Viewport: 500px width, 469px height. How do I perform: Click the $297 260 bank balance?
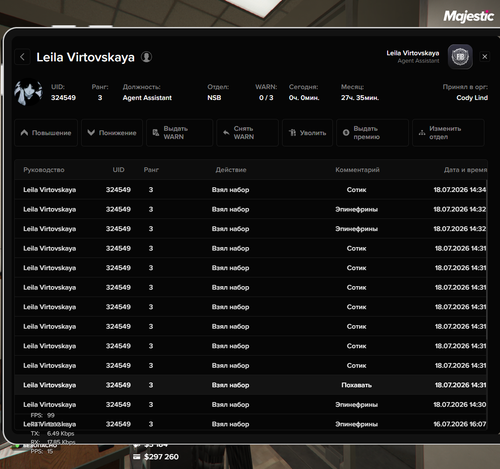point(161,457)
